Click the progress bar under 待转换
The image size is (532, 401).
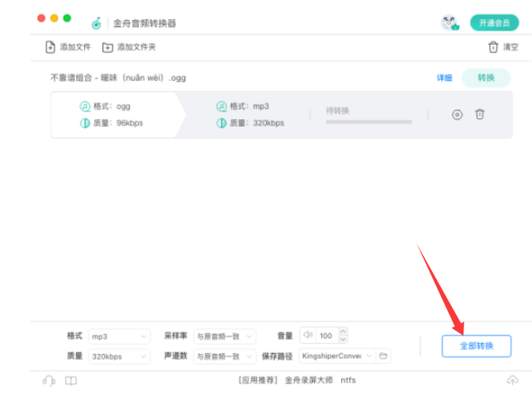[x=368, y=122]
